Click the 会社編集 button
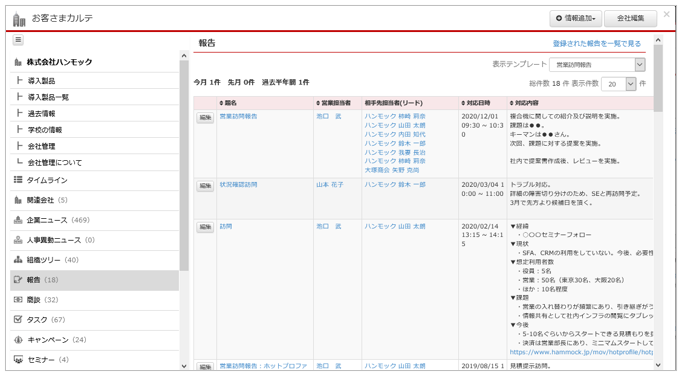This screenshot has height=377, width=678. pyautogui.click(x=630, y=18)
